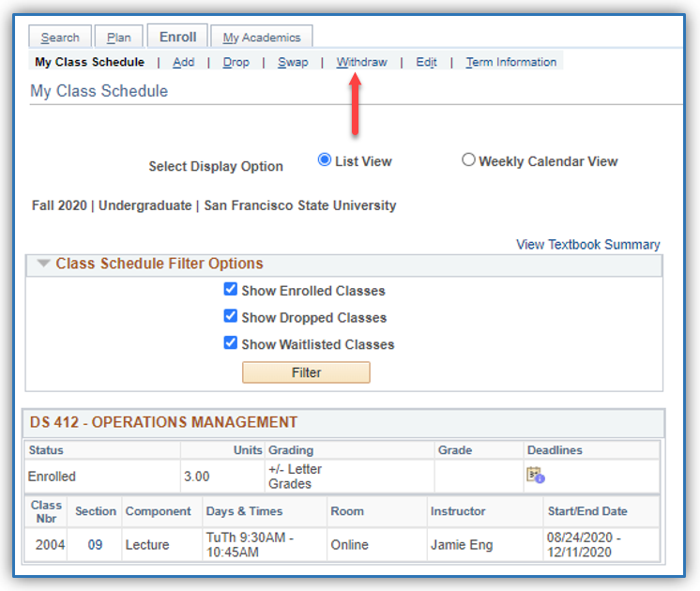Click class number 2004 cell

pyautogui.click(x=46, y=545)
